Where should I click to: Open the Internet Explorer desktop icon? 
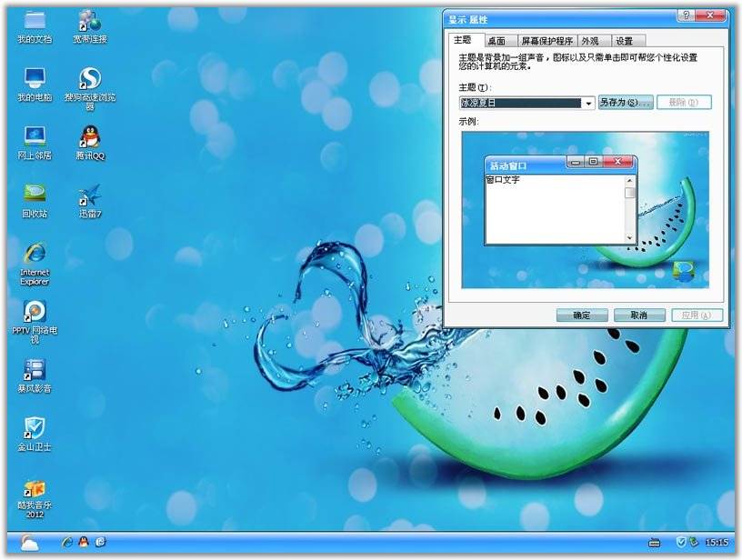coord(35,264)
